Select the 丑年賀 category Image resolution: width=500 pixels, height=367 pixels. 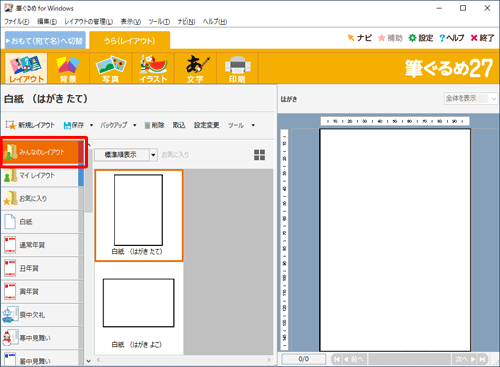tap(42, 268)
